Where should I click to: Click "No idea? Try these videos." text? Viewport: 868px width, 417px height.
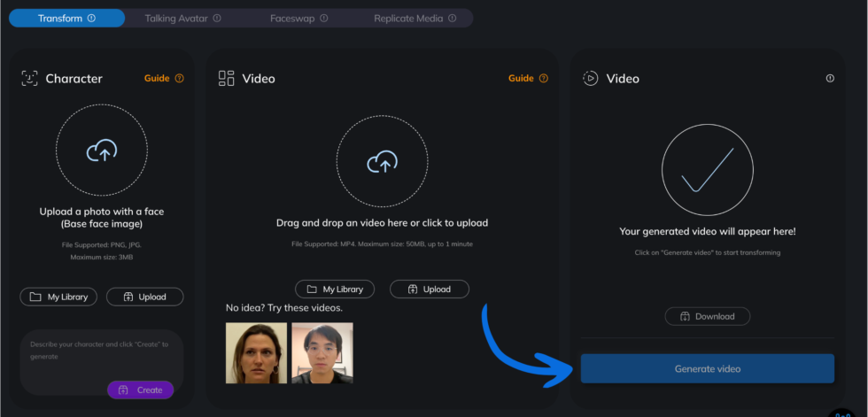coord(284,307)
